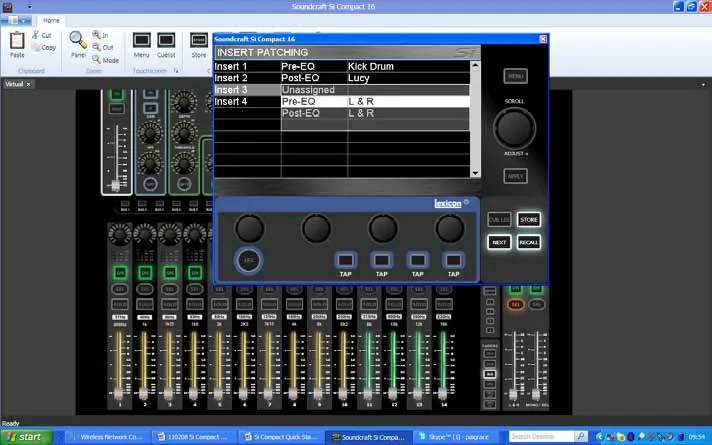
Task: Select the Insert 1 row
Action: [341, 66]
